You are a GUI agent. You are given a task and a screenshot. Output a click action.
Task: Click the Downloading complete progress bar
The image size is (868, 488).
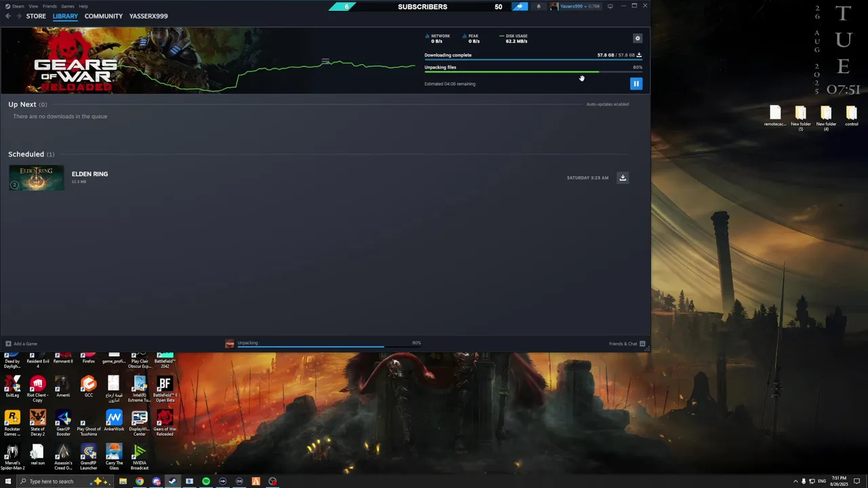(533, 59)
